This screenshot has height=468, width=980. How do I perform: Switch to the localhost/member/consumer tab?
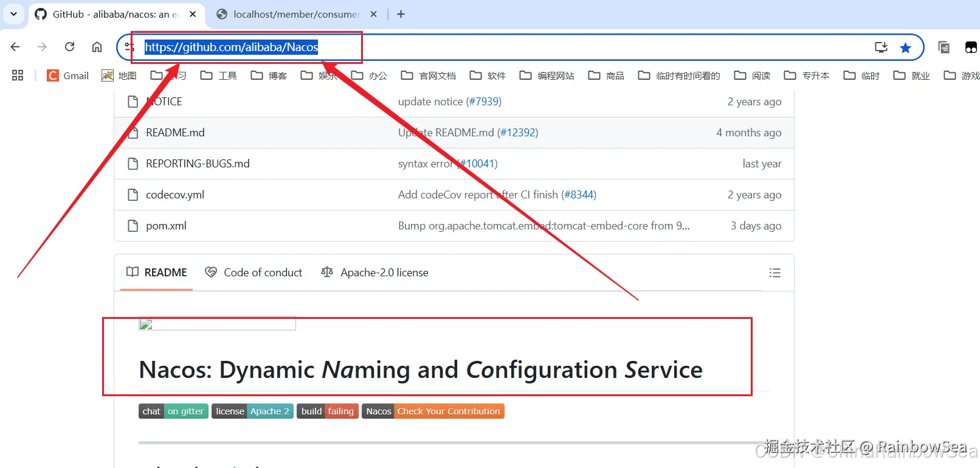click(x=296, y=14)
